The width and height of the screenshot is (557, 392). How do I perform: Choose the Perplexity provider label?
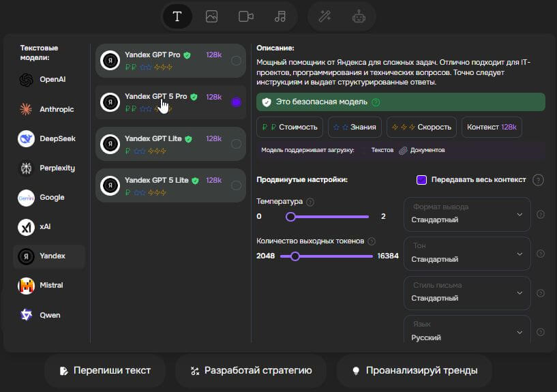[57, 168]
